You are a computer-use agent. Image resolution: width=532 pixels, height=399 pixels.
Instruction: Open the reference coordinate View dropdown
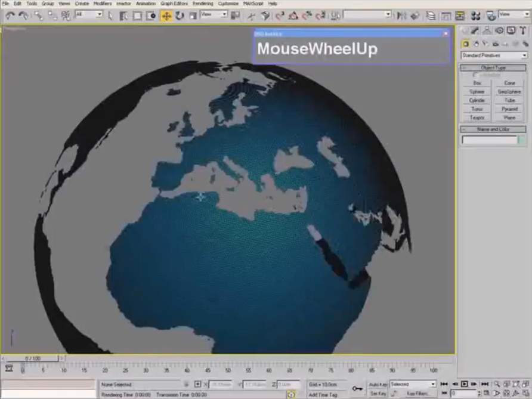pyautogui.click(x=214, y=14)
